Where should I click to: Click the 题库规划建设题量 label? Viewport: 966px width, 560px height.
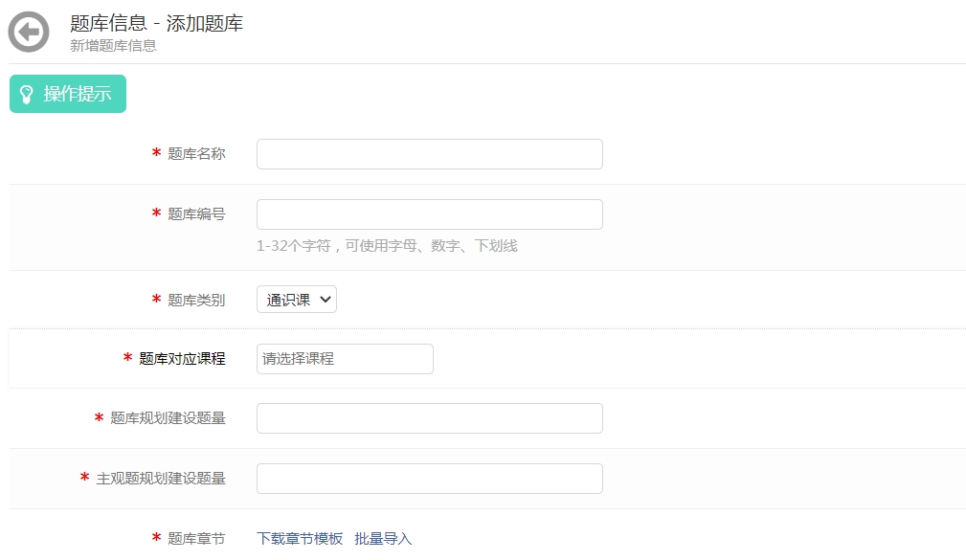(168, 418)
